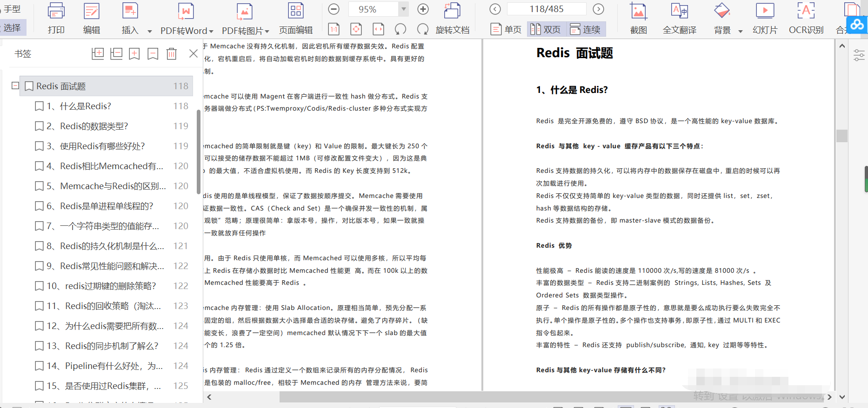Select bookmark Redis 面试题
Screen dimensions: 868x408
pyautogui.click(x=107, y=86)
